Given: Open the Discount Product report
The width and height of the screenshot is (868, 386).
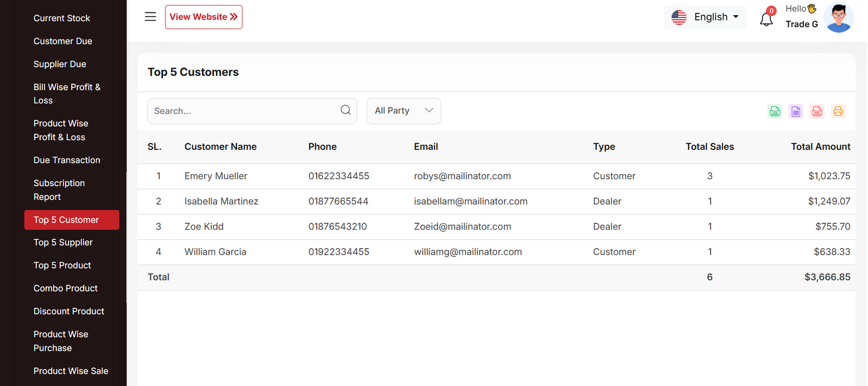Looking at the screenshot, I should click(x=69, y=311).
